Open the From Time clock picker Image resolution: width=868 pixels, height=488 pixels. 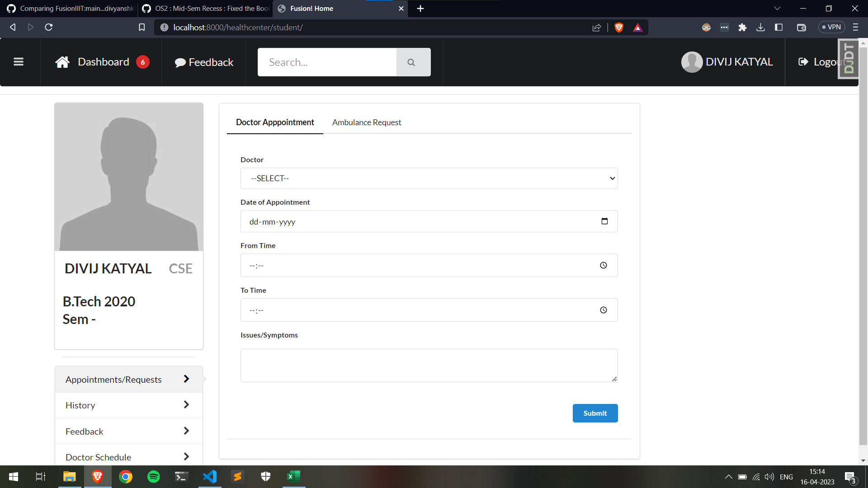pos(604,266)
